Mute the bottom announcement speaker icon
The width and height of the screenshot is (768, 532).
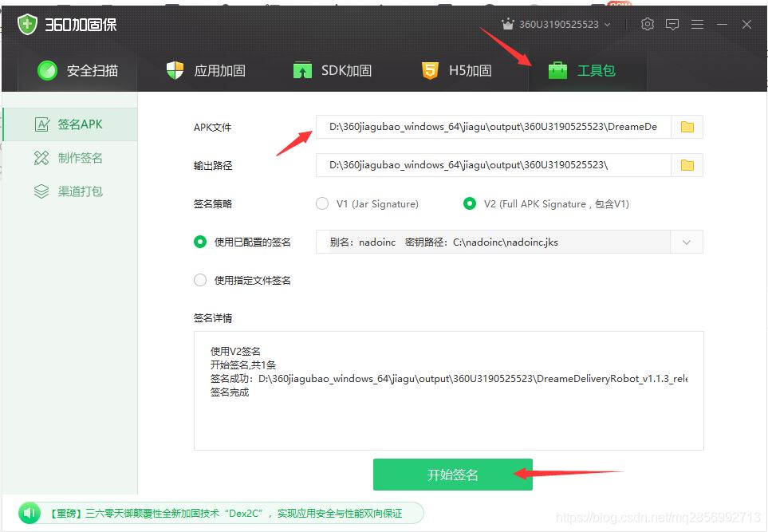click(x=30, y=513)
